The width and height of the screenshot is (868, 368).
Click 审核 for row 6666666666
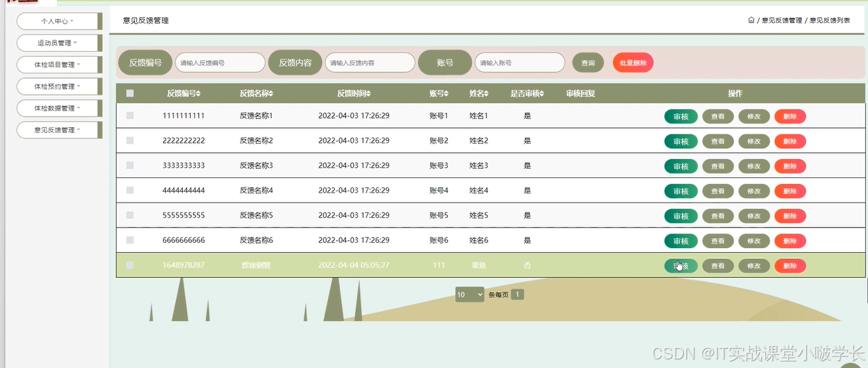pyautogui.click(x=680, y=241)
